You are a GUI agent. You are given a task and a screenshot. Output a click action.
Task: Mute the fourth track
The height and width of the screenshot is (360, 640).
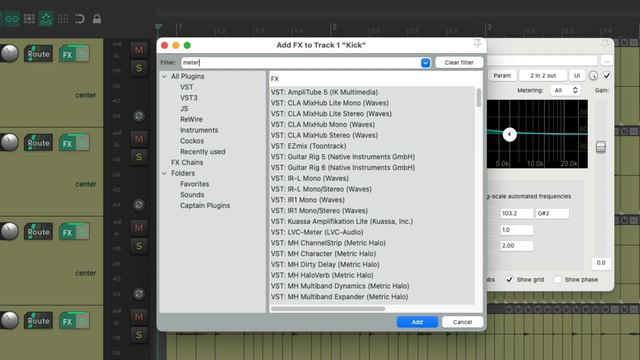[x=139, y=317]
